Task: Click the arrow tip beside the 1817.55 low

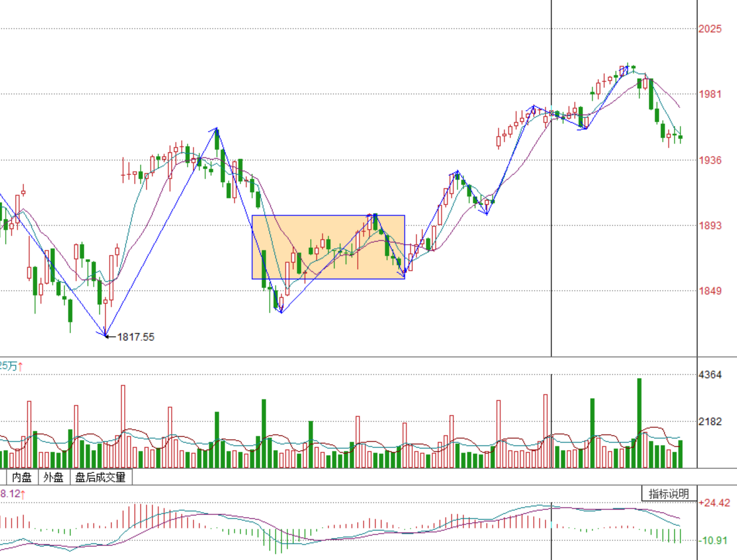Action: tap(107, 336)
